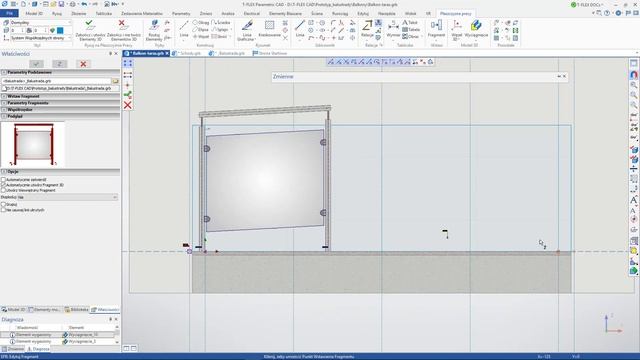This screenshot has height=360, width=640.
Task: Select the Linia construction line tool
Action: pyautogui.click(x=184, y=31)
